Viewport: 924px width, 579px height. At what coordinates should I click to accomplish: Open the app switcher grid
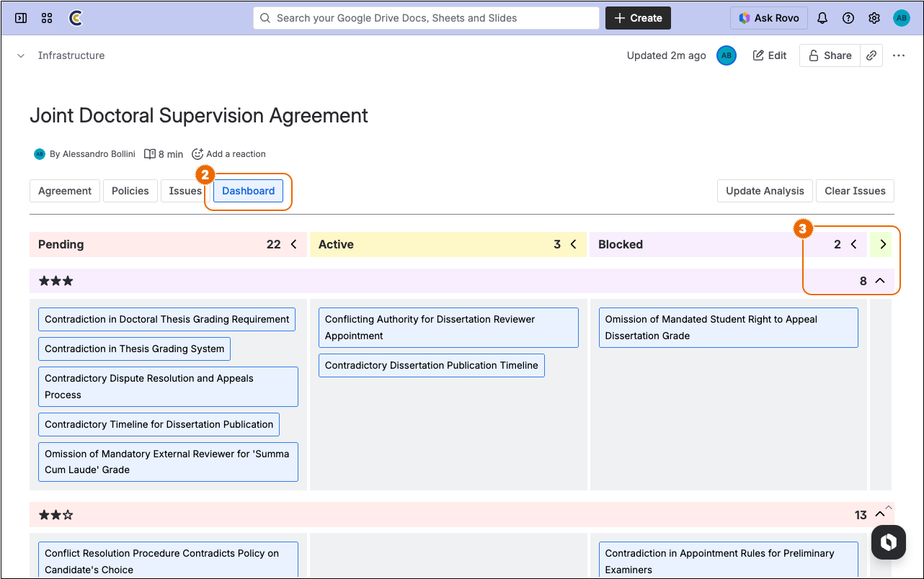47,18
